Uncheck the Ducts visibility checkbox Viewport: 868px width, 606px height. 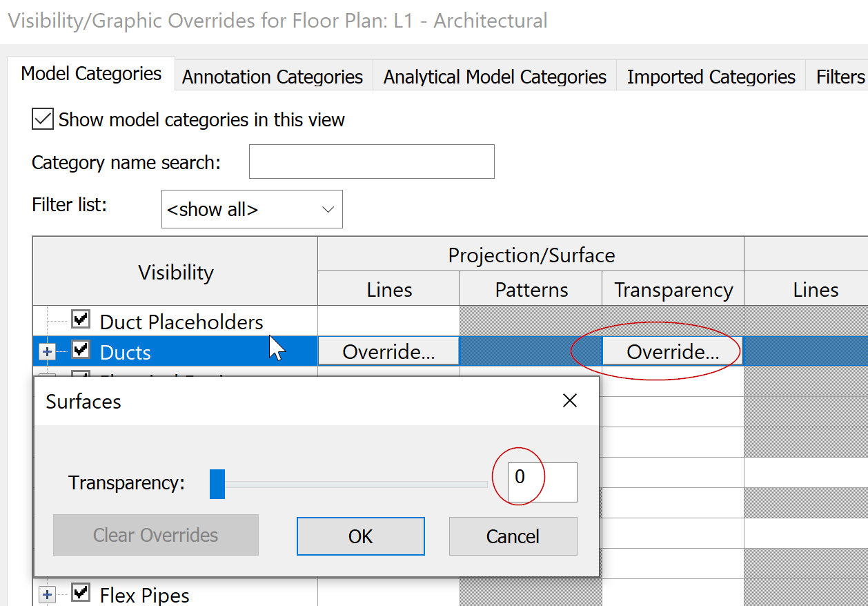(x=81, y=350)
